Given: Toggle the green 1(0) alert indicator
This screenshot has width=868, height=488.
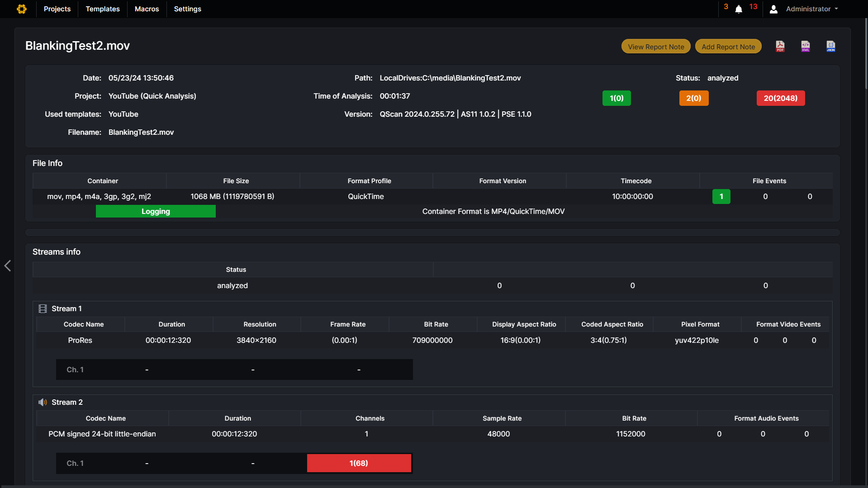Looking at the screenshot, I should (617, 98).
